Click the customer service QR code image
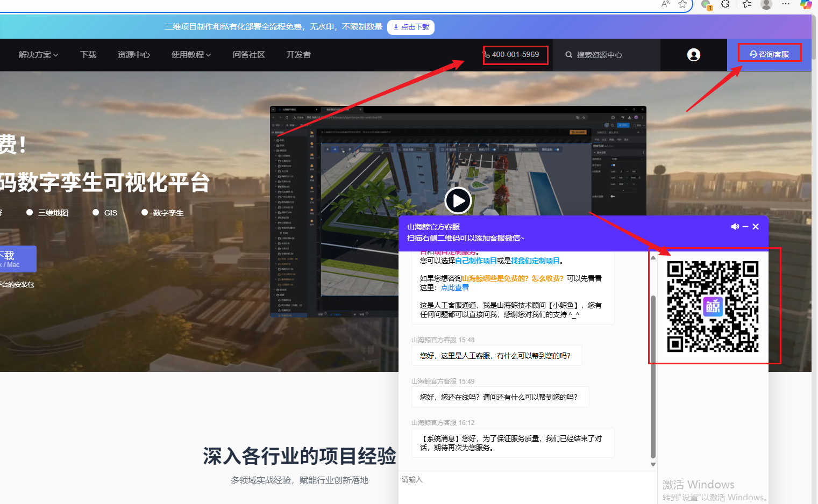This screenshot has width=818, height=504. 713,306
